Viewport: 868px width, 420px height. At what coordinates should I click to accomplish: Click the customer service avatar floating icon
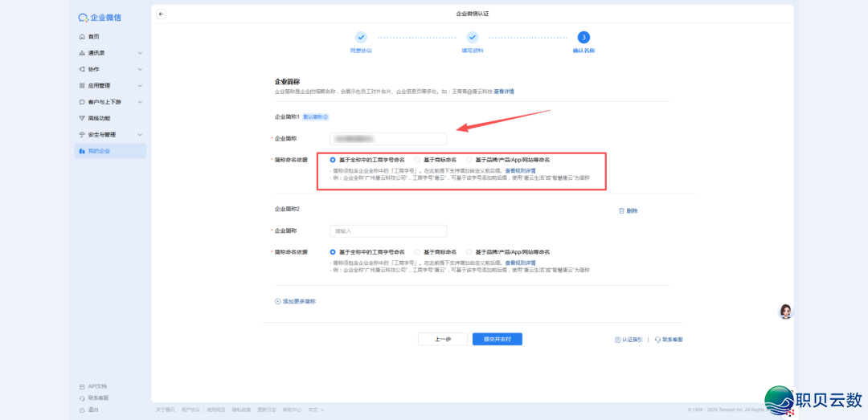tap(786, 312)
